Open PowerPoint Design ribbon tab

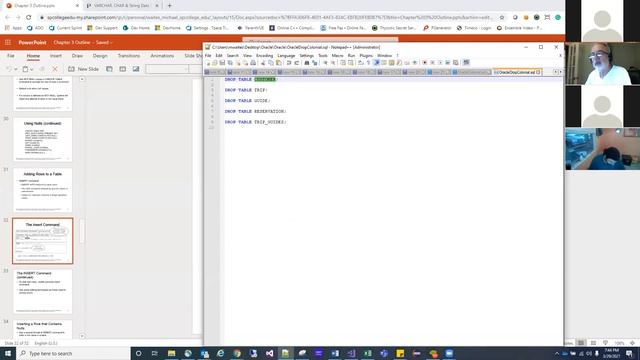coord(100,56)
